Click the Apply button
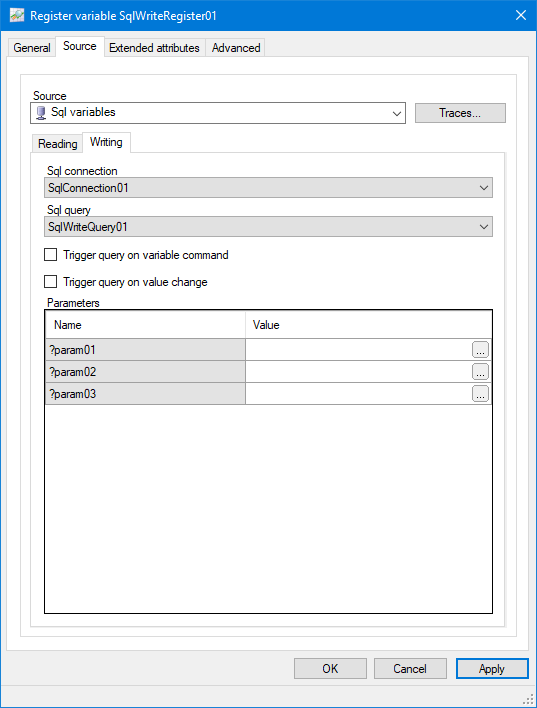 (x=492, y=669)
